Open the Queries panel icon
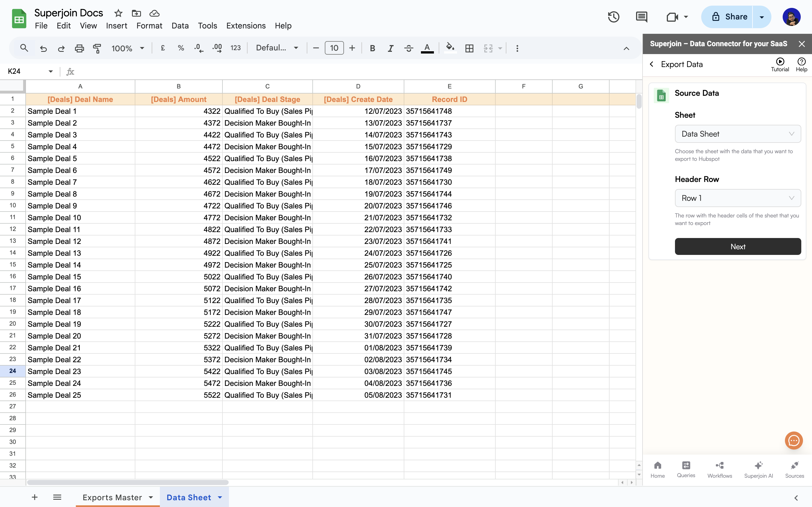812x507 pixels. [686, 465]
